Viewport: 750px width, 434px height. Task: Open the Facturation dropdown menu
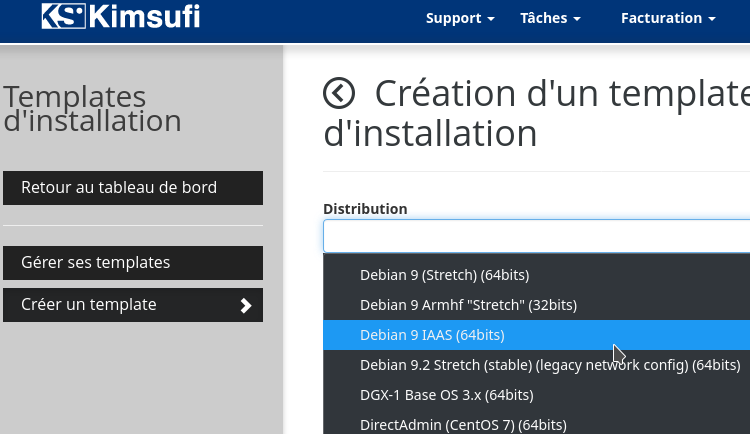click(x=668, y=18)
